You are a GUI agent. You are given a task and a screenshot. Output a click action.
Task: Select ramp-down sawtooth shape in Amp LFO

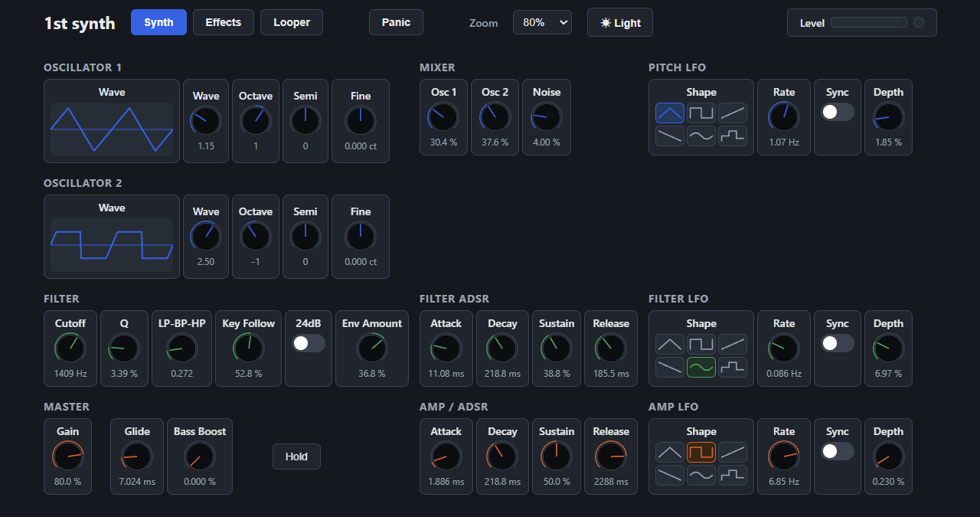point(670,476)
